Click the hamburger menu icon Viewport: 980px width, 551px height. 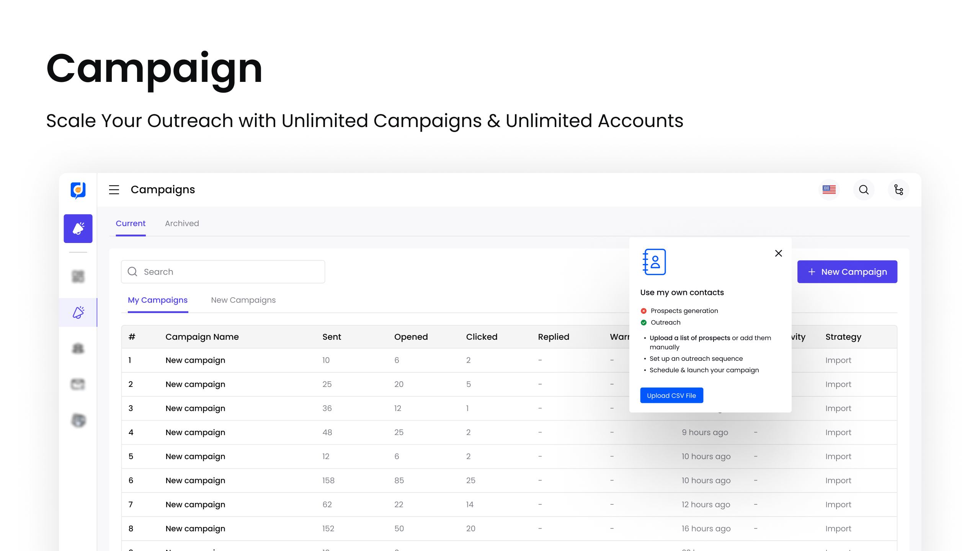(114, 190)
